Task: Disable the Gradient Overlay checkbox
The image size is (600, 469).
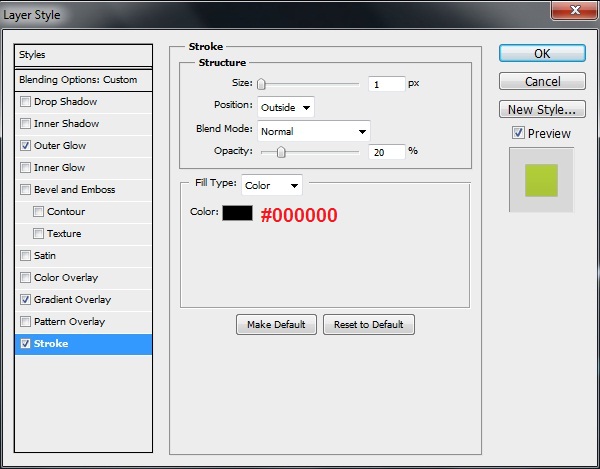Action: [x=25, y=300]
